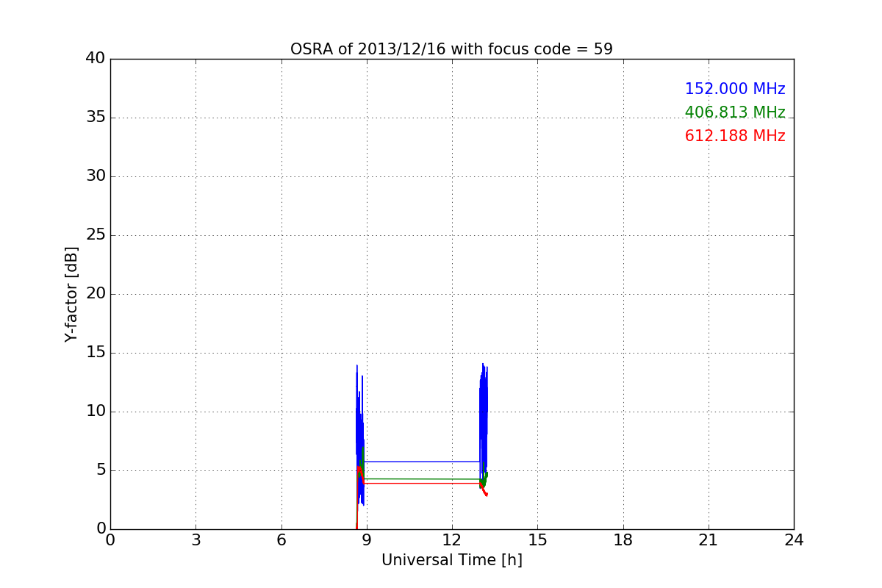Click y-axis tick label 5
Screen dimensions: 882x588
(100, 470)
